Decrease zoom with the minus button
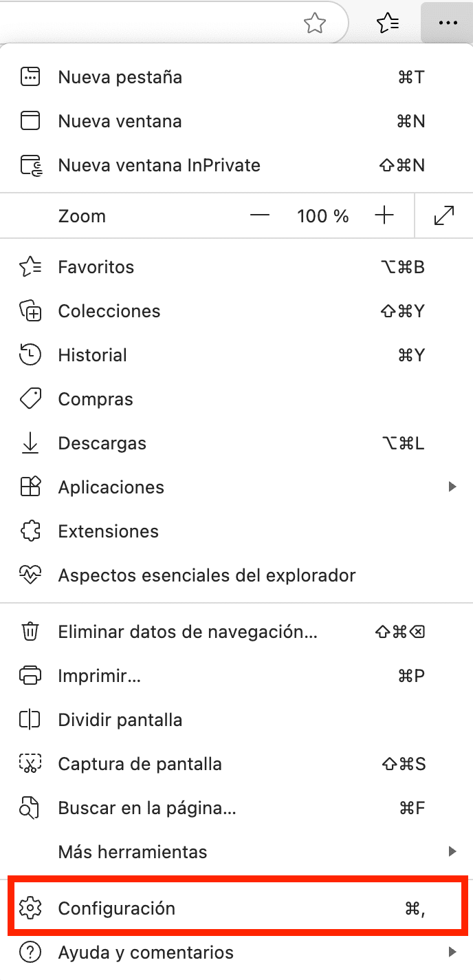The image size is (473, 980). click(x=260, y=216)
